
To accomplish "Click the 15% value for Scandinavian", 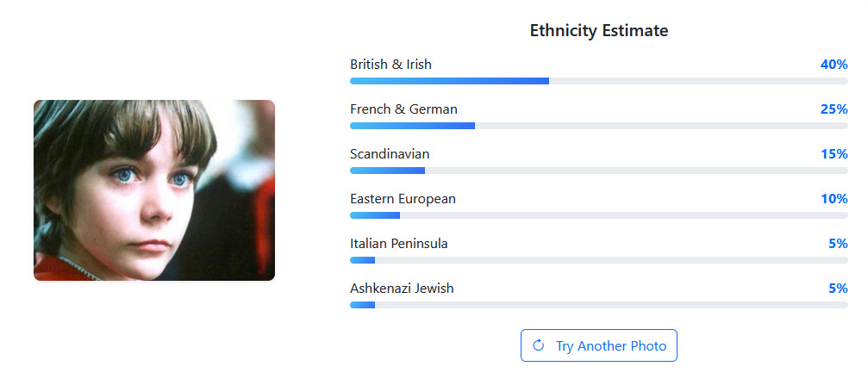I will pos(834,154).
